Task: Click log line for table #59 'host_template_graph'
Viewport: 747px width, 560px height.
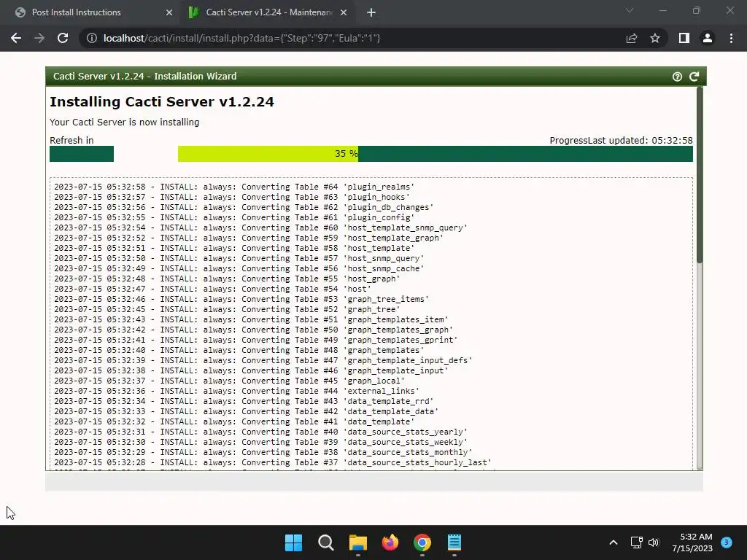Action: [x=249, y=238]
